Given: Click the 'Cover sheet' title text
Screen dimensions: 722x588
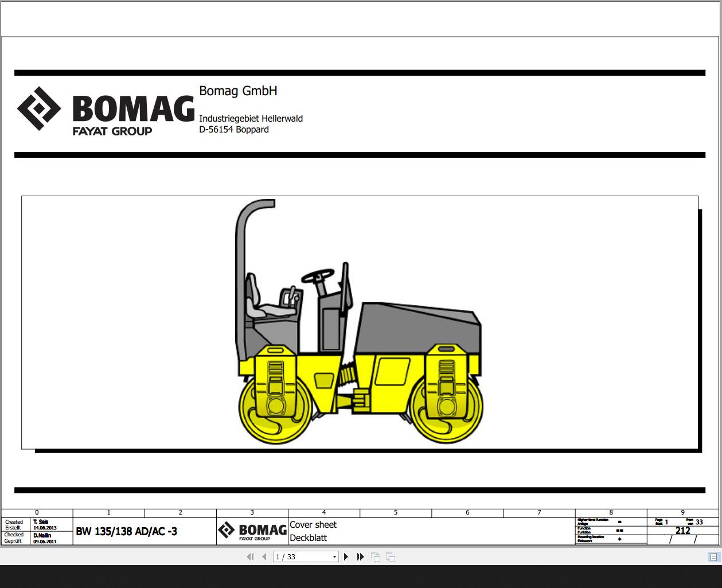Looking at the screenshot, I should (x=313, y=524).
